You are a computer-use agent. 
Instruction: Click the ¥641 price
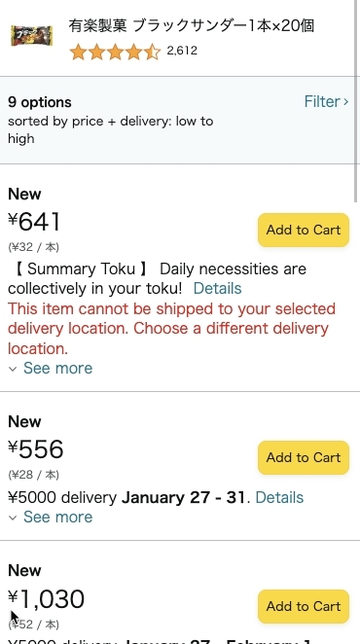34,222
